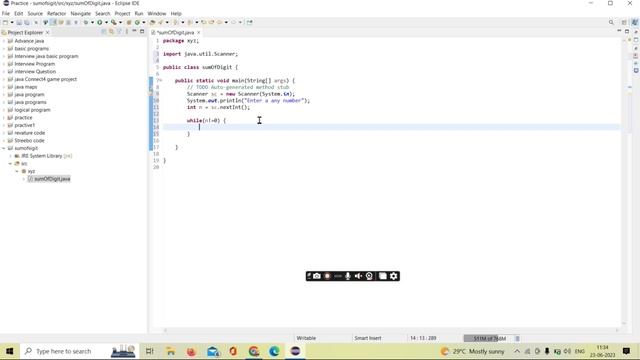Minimize the Project Explorer panel
Viewport: 640px width, 360px height.
134,31
